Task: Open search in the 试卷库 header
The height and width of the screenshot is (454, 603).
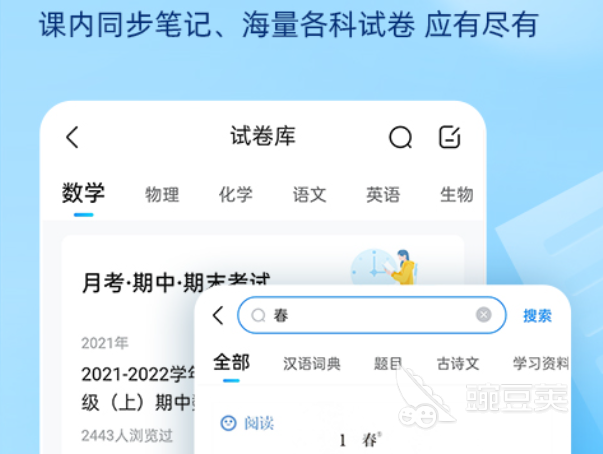Action: (x=400, y=137)
